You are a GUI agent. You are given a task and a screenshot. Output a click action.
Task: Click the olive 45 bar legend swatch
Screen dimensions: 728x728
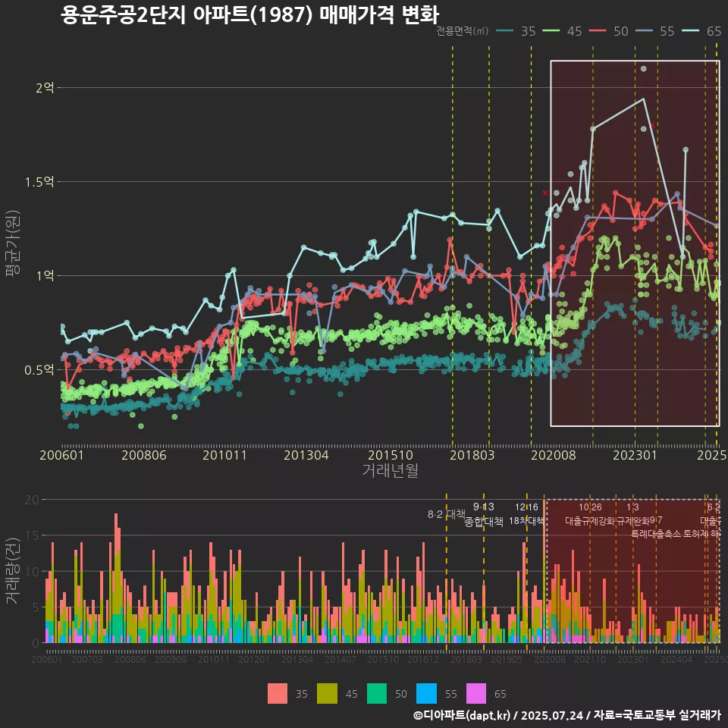[x=327, y=694]
